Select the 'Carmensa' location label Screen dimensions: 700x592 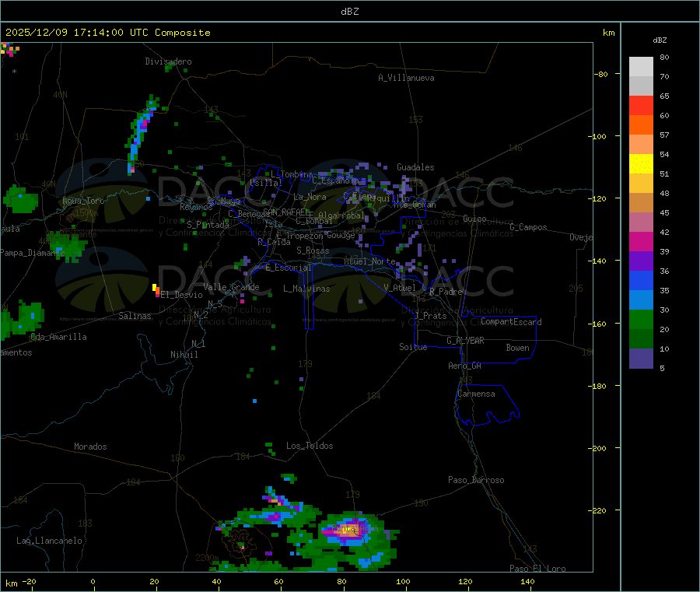click(x=476, y=394)
